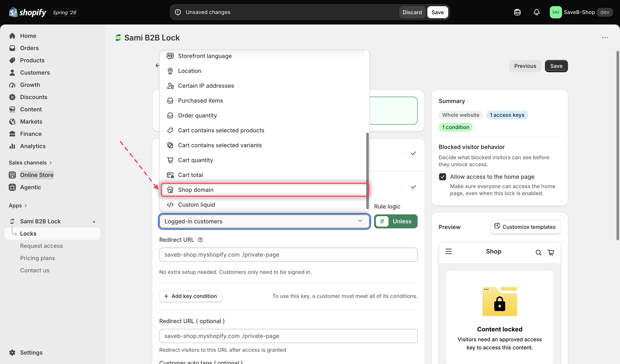Click the SAV store avatar
620x364 pixels.
click(x=556, y=12)
